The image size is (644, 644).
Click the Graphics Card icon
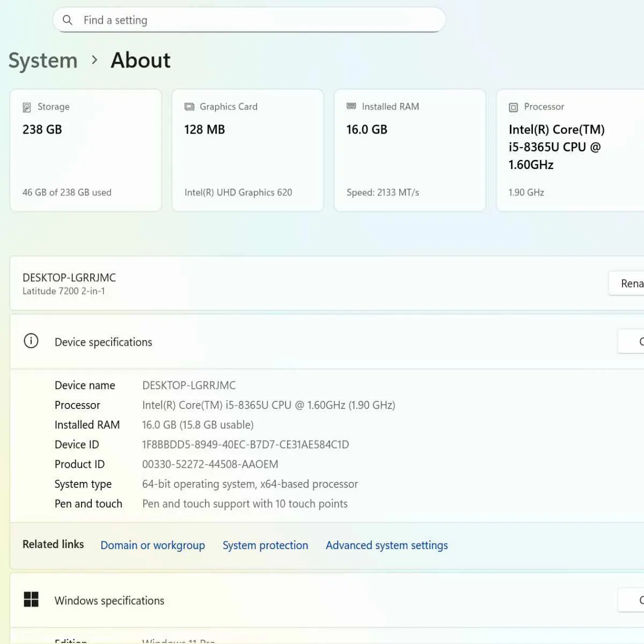[189, 107]
